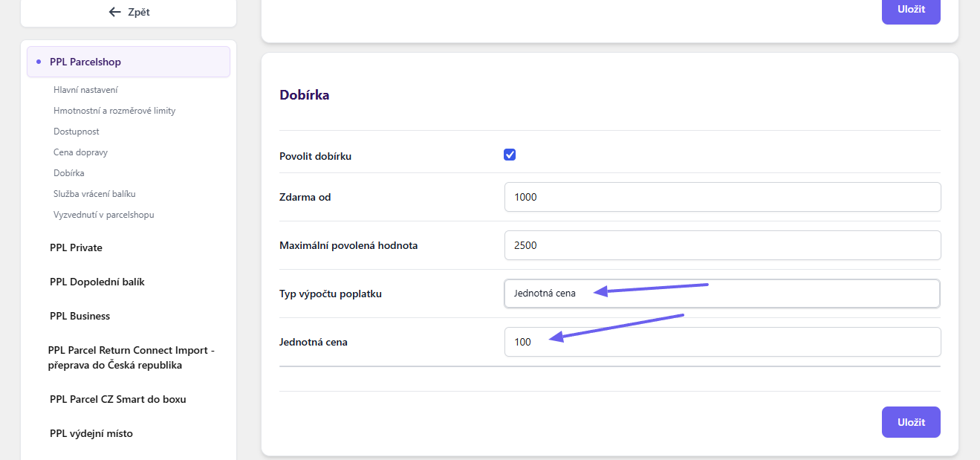The height and width of the screenshot is (460, 980).
Task: Click the back arrow icon beside Zpět
Action: coord(114,12)
